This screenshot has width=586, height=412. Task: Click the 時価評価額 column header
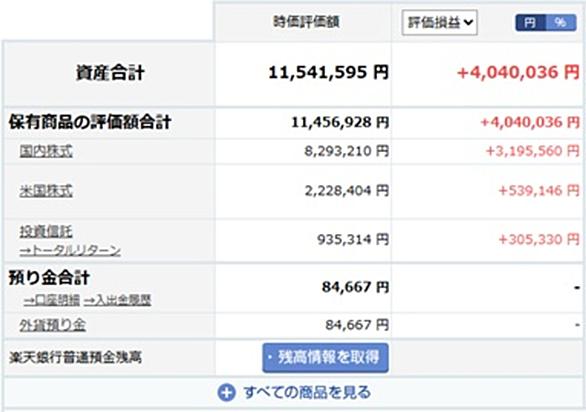click(x=306, y=22)
